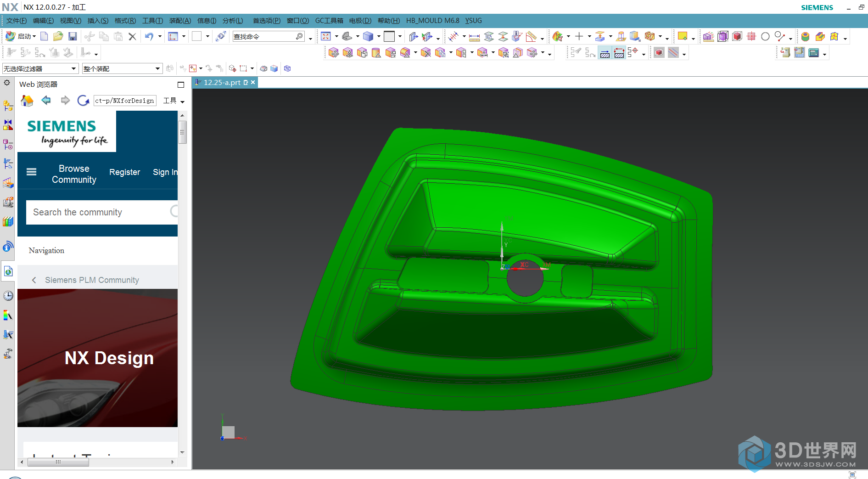Image resolution: width=868 pixels, height=479 pixels.
Task: Open the 分析(L) menu
Action: click(x=233, y=21)
